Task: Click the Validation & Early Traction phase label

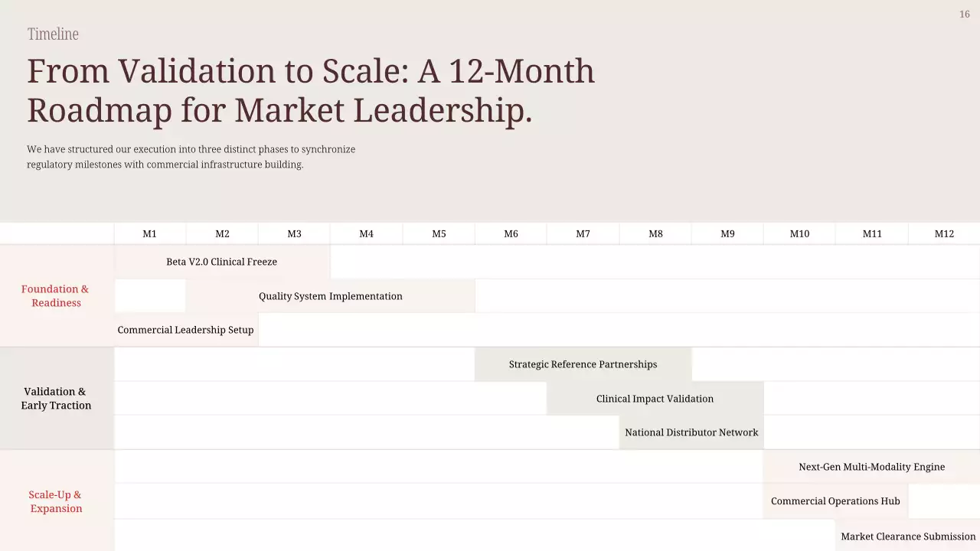Action: pyautogui.click(x=55, y=399)
